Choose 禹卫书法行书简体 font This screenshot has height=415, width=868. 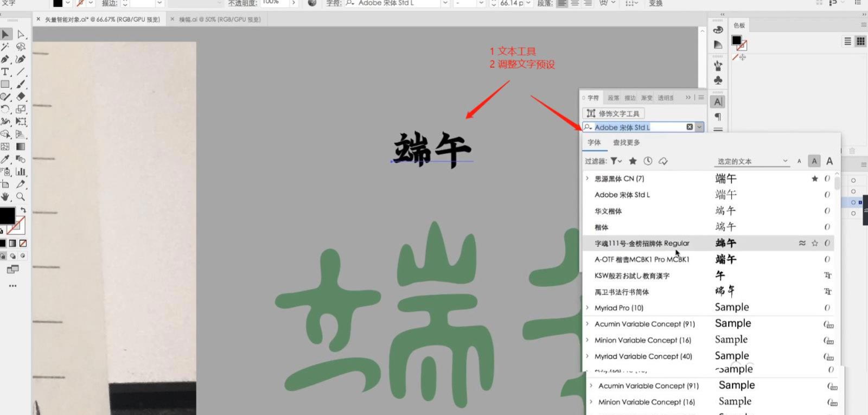[708, 292]
